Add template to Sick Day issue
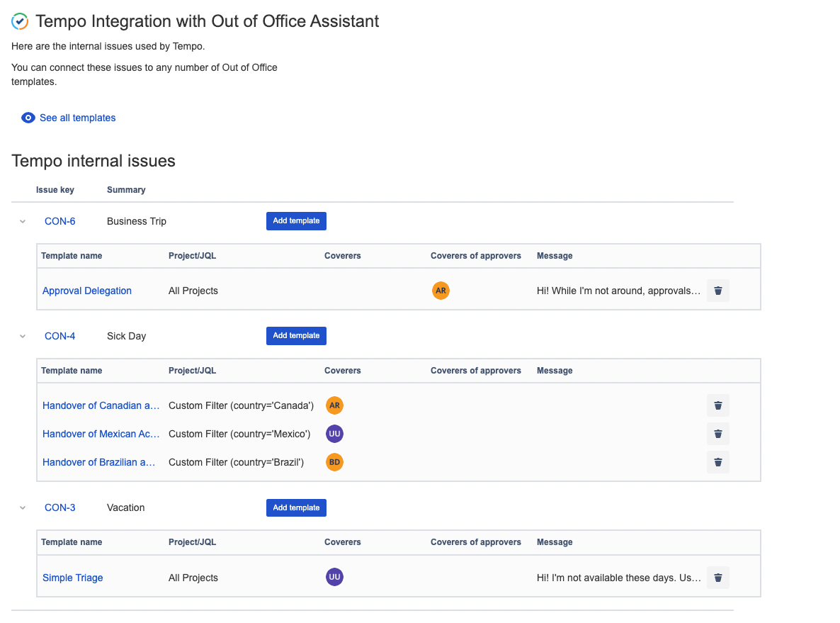This screenshot has width=840, height=623. 296,336
